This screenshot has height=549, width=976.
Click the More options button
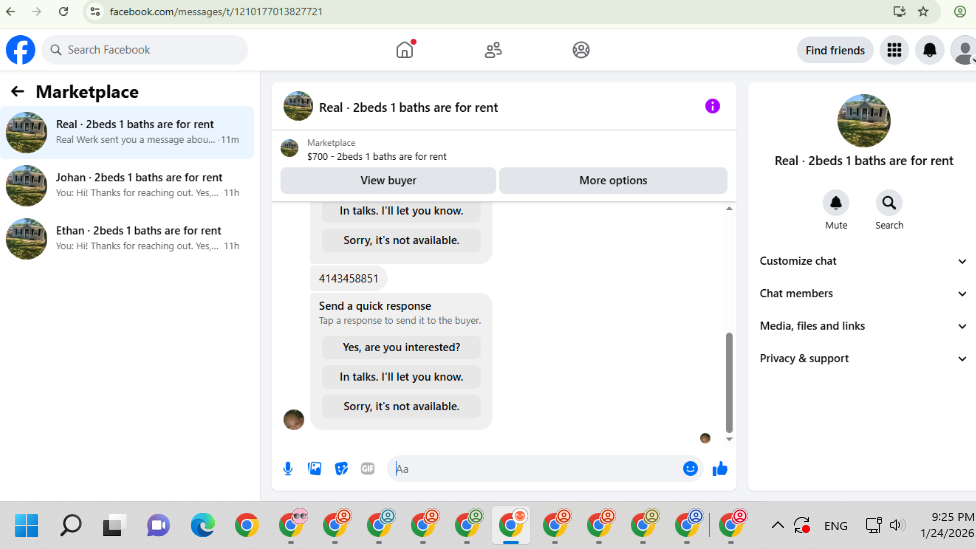click(613, 181)
